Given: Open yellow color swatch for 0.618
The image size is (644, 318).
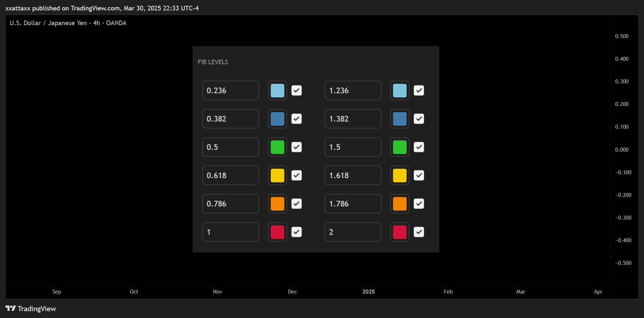Looking at the screenshot, I should coord(277,175).
